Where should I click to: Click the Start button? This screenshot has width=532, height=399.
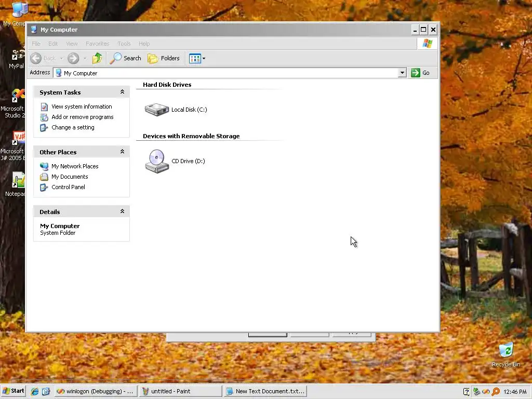pos(13,391)
